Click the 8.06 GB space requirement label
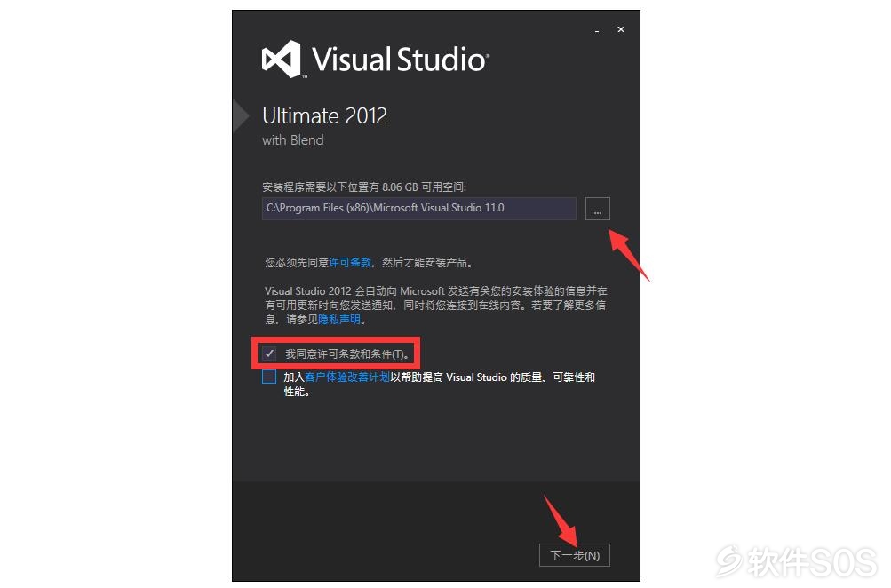Image resolution: width=891 pixels, height=588 pixels. (363, 187)
